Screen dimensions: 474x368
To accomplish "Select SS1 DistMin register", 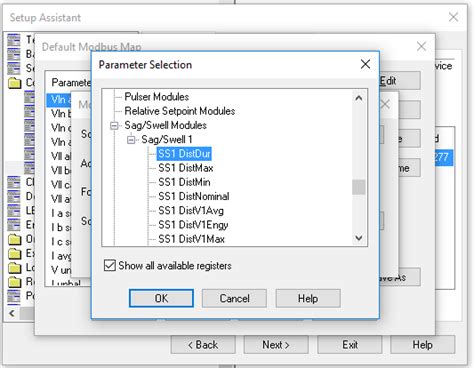I will click(x=184, y=182).
